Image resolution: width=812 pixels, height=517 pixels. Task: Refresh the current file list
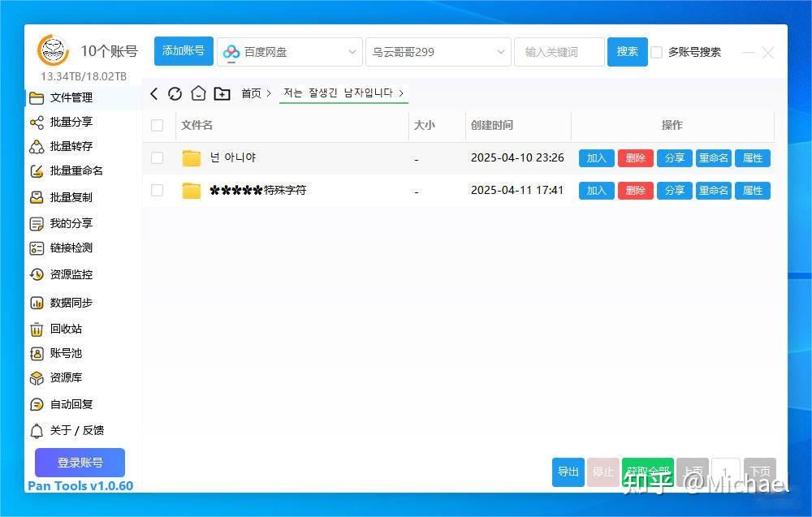coord(175,93)
